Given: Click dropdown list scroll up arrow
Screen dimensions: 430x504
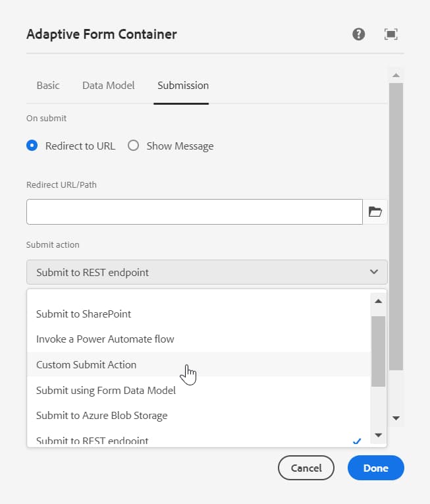Looking at the screenshot, I should [x=379, y=301].
